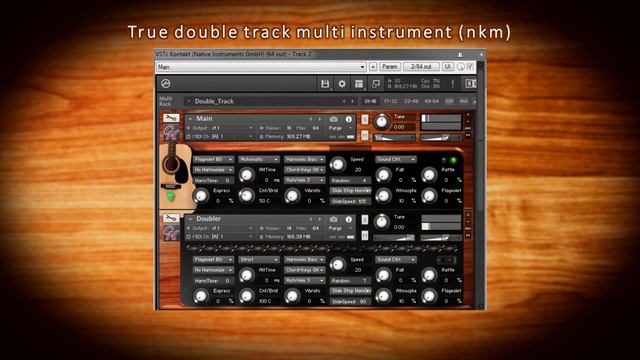Open Main panel Flageolet 80 dropdown
Screen dimensions: 640x360
point(213,159)
